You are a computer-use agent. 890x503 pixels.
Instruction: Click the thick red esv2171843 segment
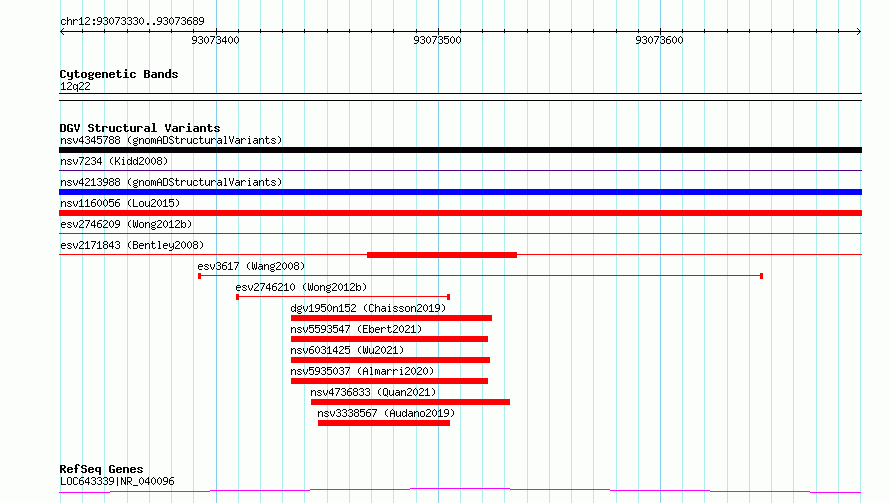(x=442, y=255)
